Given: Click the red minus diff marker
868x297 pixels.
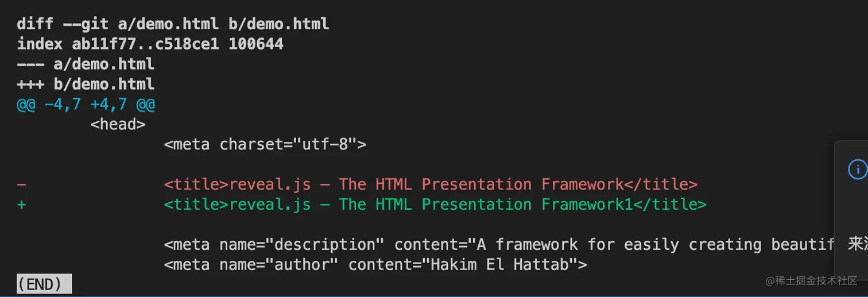Looking at the screenshot, I should tap(21, 184).
